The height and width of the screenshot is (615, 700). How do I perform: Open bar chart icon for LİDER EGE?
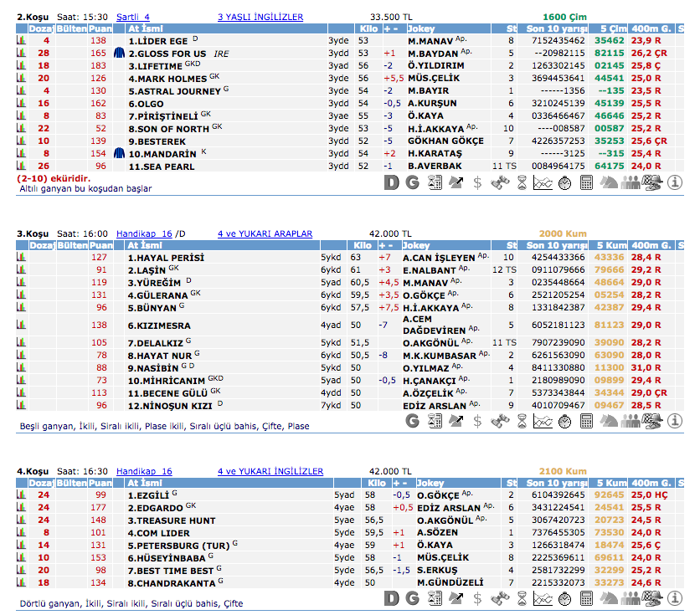[x=22, y=40]
